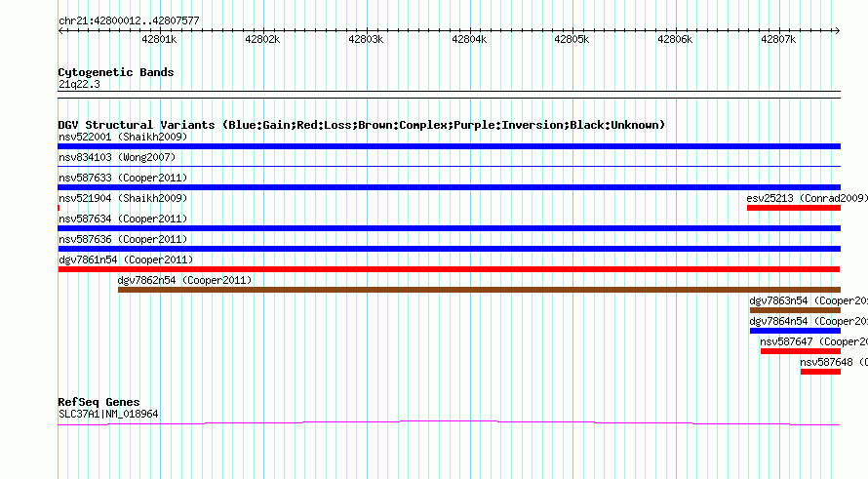
Task: Click the nsv834103 (Wong2007) label
Action: (117, 157)
